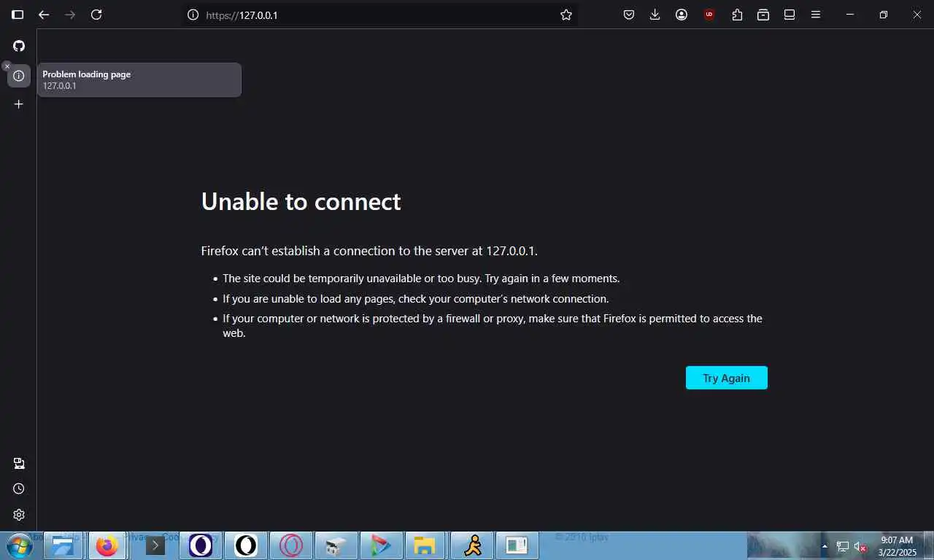Open the Windows Start menu
The image size is (934, 560).
[19, 545]
